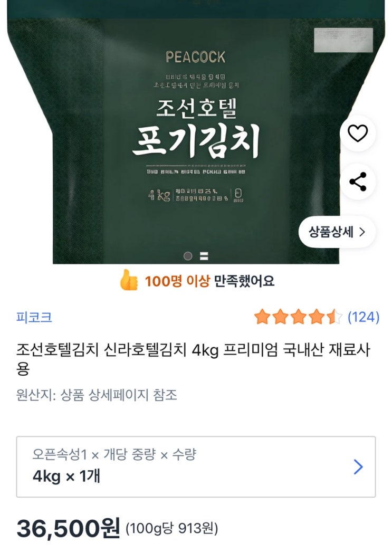The height and width of the screenshot is (553, 392).
Task: Select the second image carousel indicator
Action: click(x=204, y=256)
